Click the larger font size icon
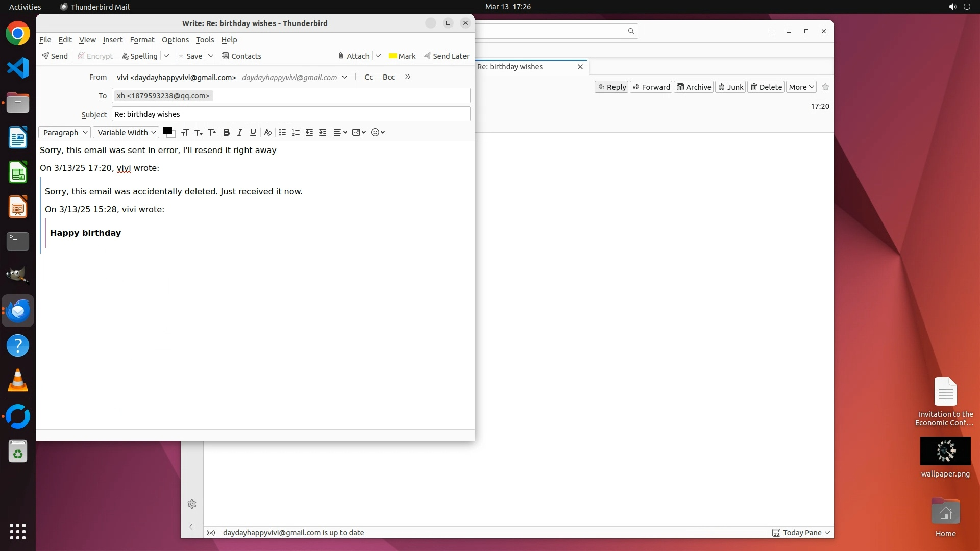The height and width of the screenshot is (551, 980). click(212, 132)
